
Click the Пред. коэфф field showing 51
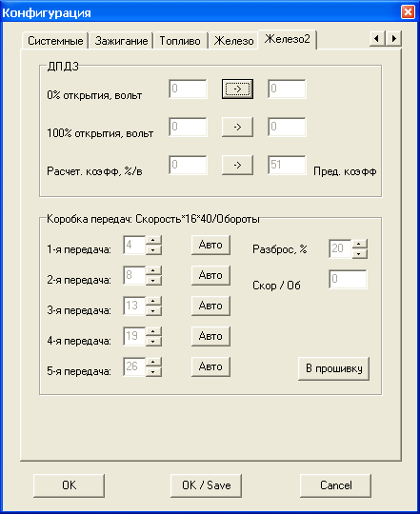287,165
